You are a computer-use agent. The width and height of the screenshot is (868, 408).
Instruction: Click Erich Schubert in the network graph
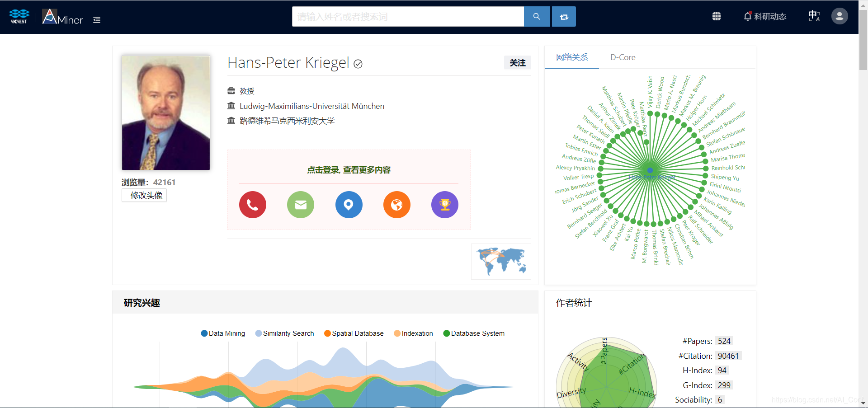click(580, 197)
